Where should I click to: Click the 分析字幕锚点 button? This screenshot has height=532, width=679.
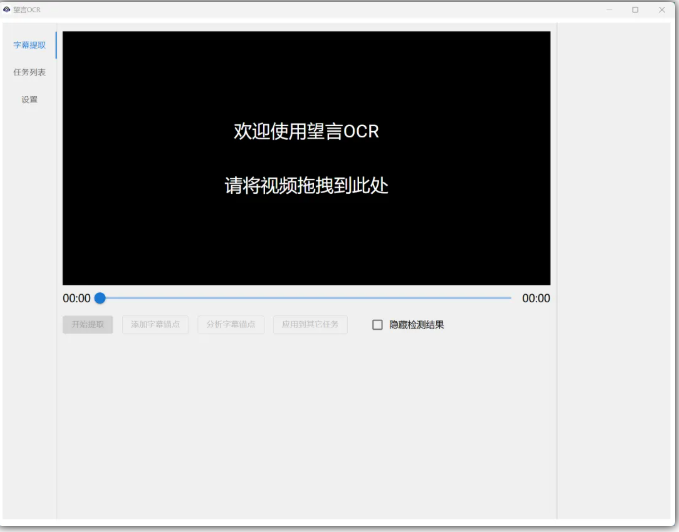point(231,324)
